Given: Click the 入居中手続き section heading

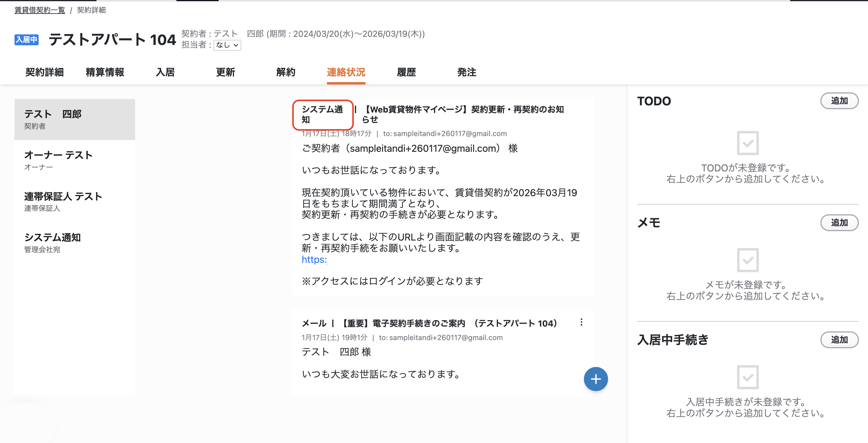Looking at the screenshot, I should 673,339.
